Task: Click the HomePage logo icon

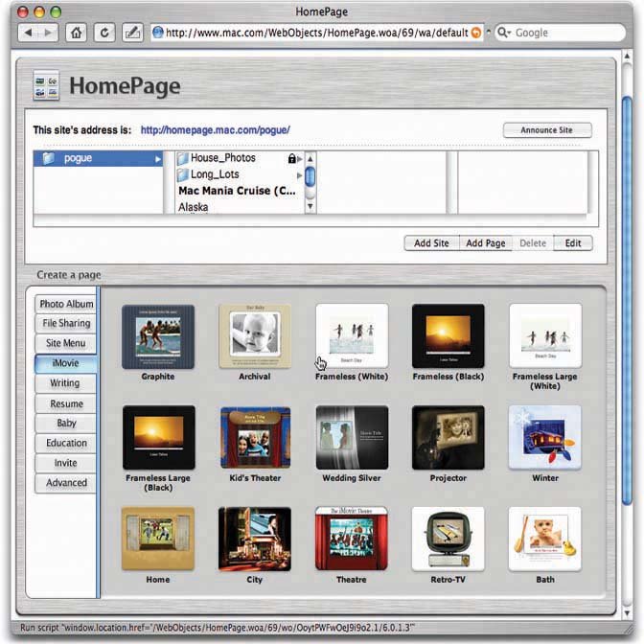Action: click(46, 85)
